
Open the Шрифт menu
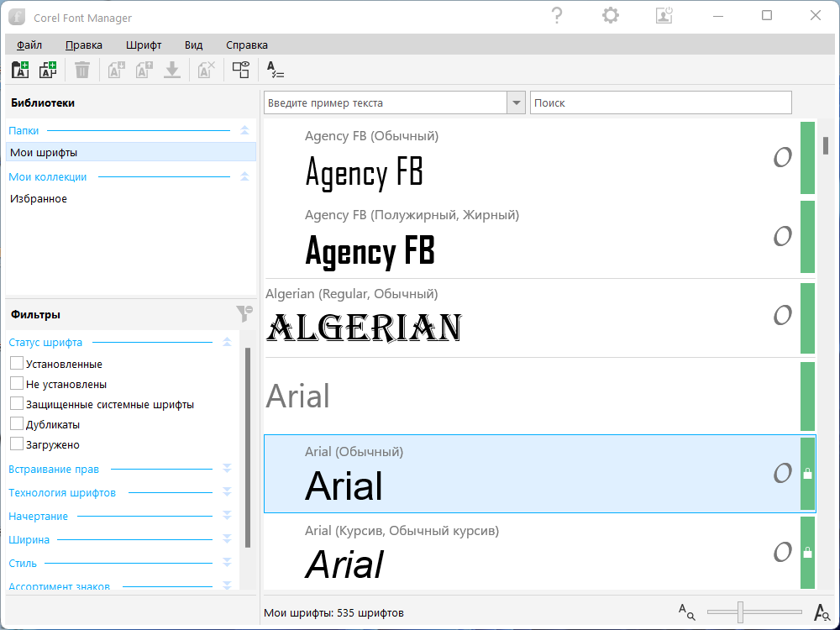click(x=144, y=45)
